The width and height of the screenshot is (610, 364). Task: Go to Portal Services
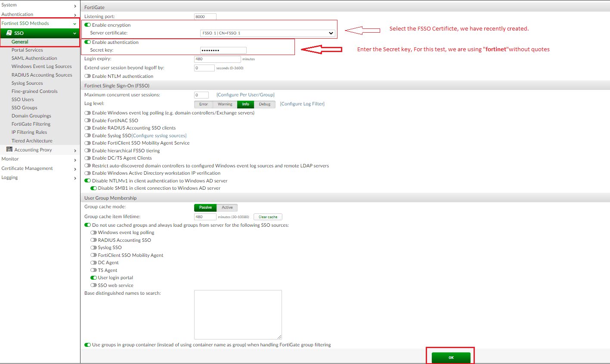[x=27, y=50]
